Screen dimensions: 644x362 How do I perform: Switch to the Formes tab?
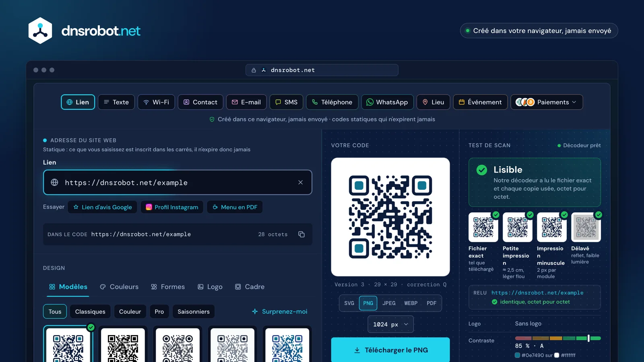tap(168, 287)
